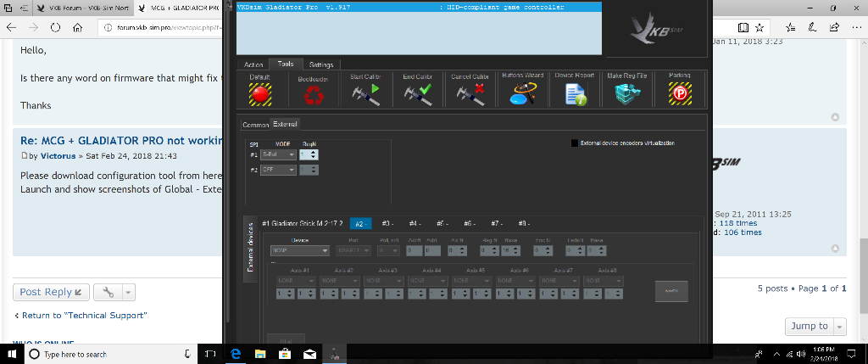Open SPI #1 mode dropdown

click(x=278, y=155)
